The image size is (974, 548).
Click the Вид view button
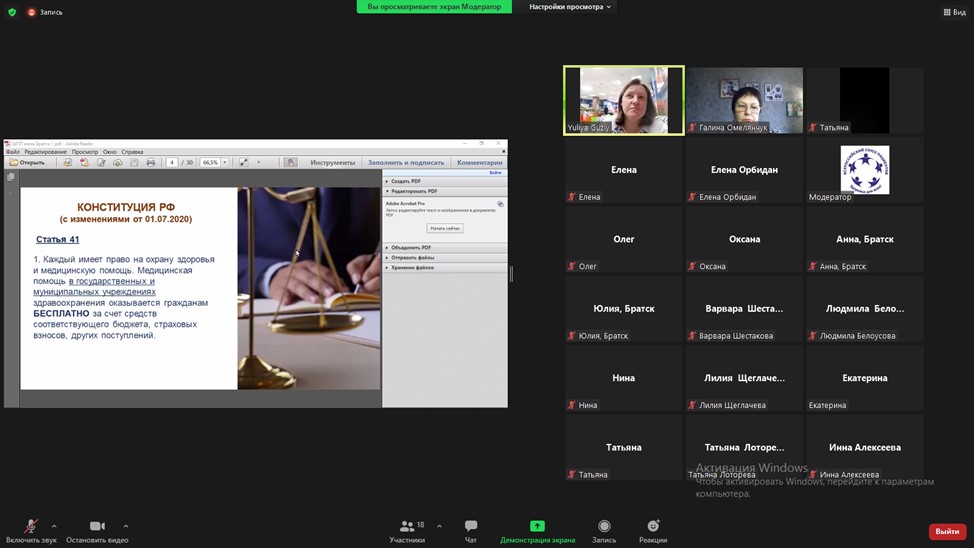click(954, 12)
